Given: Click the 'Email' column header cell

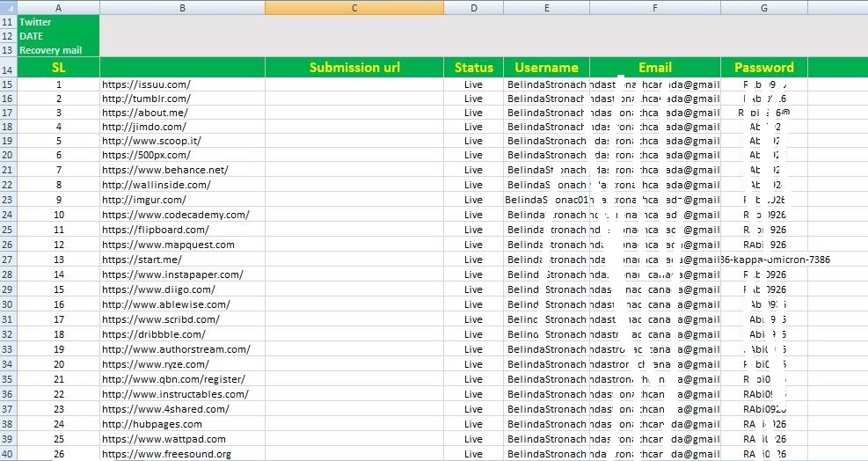Looking at the screenshot, I should coord(654,68).
